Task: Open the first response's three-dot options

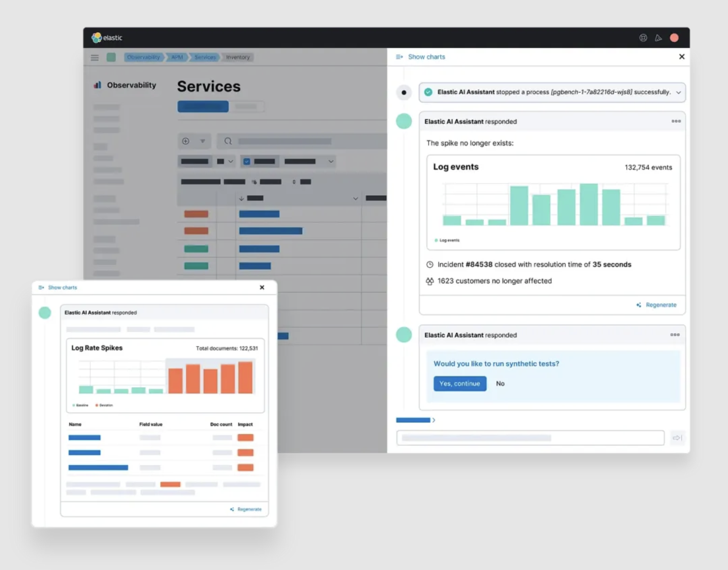Action: [676, 121]
